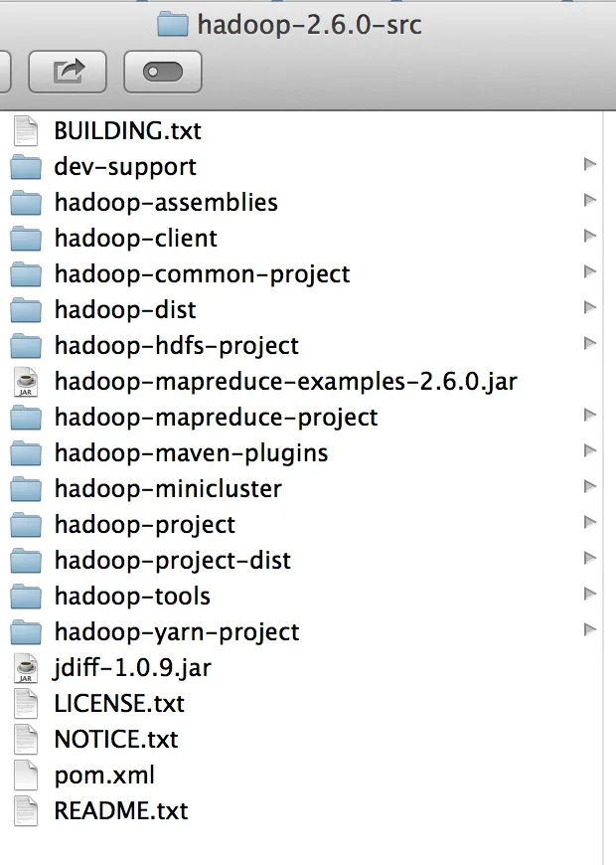The image size is (616, 865).
Task: Select the hadoop-minicluster folder name
Action: pos(168,489)
